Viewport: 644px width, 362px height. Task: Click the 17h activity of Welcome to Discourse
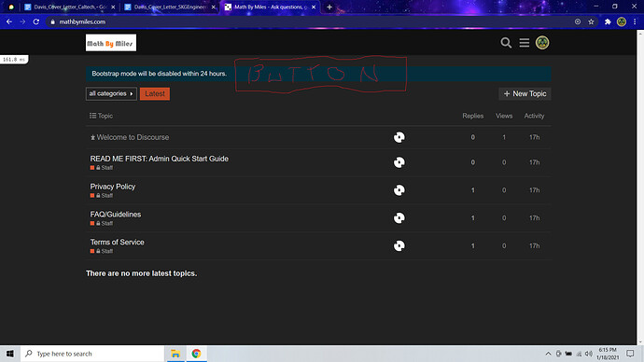[x=535, y=137]
